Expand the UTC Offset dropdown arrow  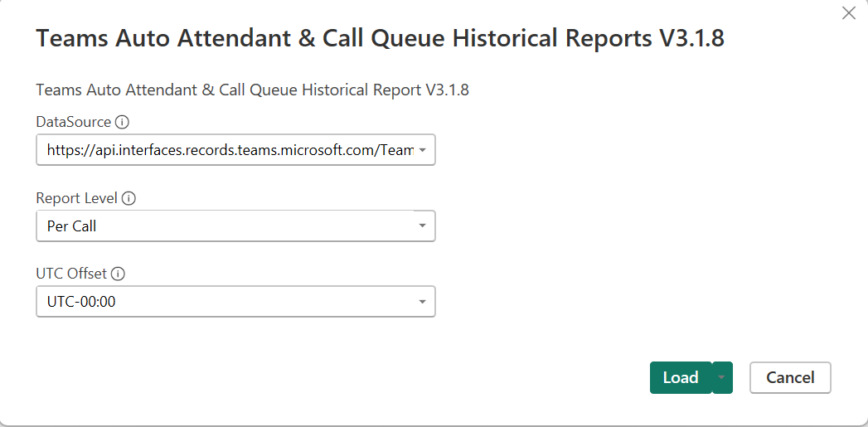tap(422, 301)
